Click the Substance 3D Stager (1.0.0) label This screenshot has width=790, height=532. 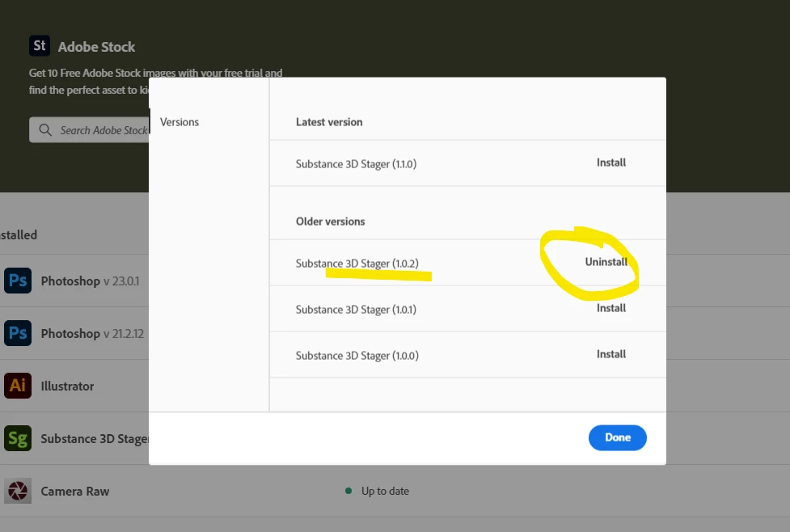(x=357, y=356)
